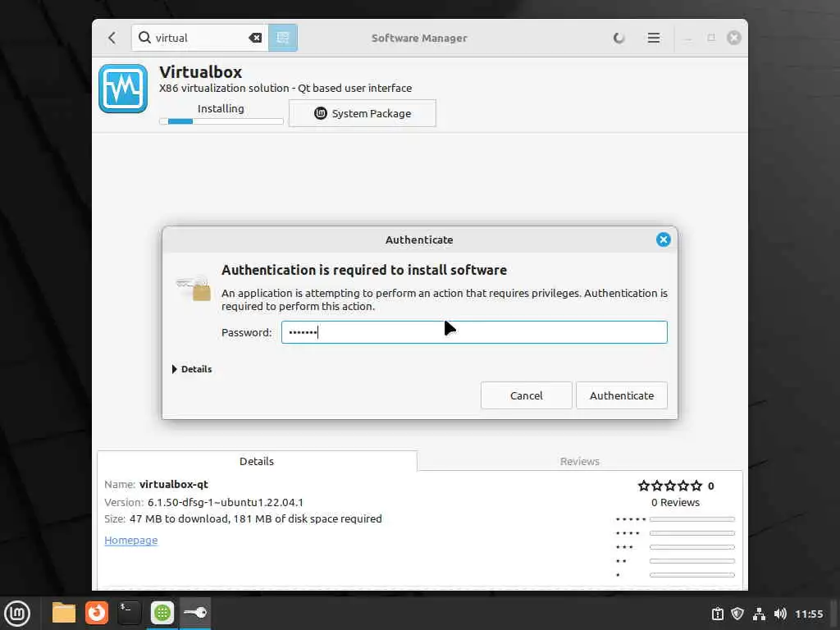
Task: Confirm with the Authenticate button
Action: pyautogui.click(x=622, y=395)
